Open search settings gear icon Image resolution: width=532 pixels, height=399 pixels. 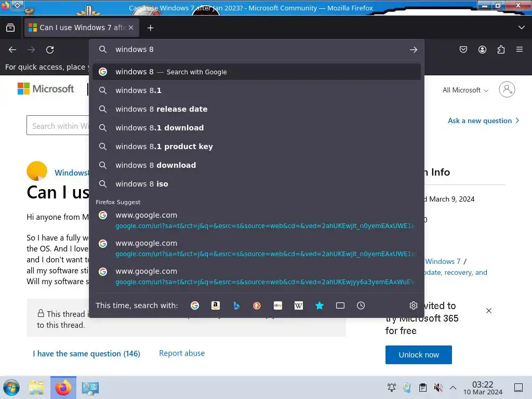coord(413,305)
